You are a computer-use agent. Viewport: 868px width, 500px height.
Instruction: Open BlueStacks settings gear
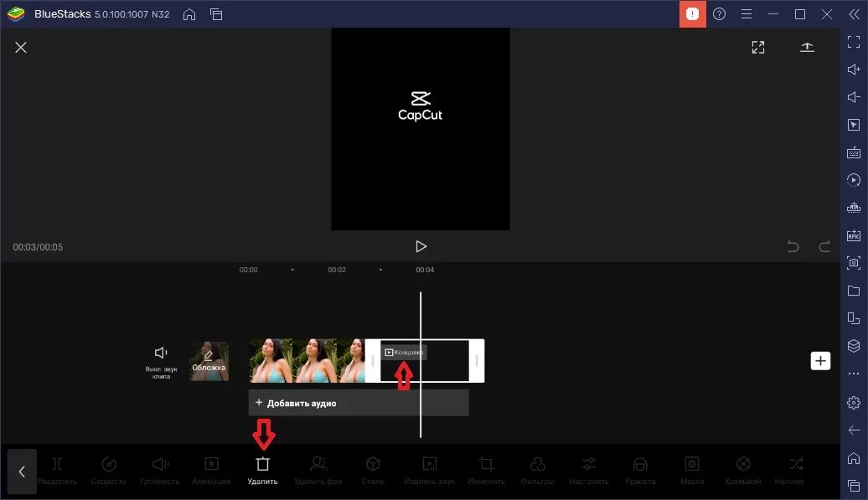854,403
